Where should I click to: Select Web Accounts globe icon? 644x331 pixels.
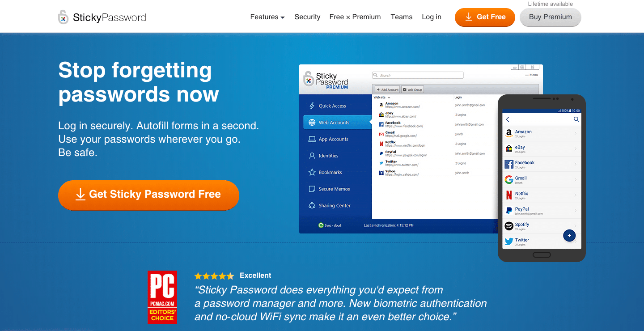tap(312, 123)
